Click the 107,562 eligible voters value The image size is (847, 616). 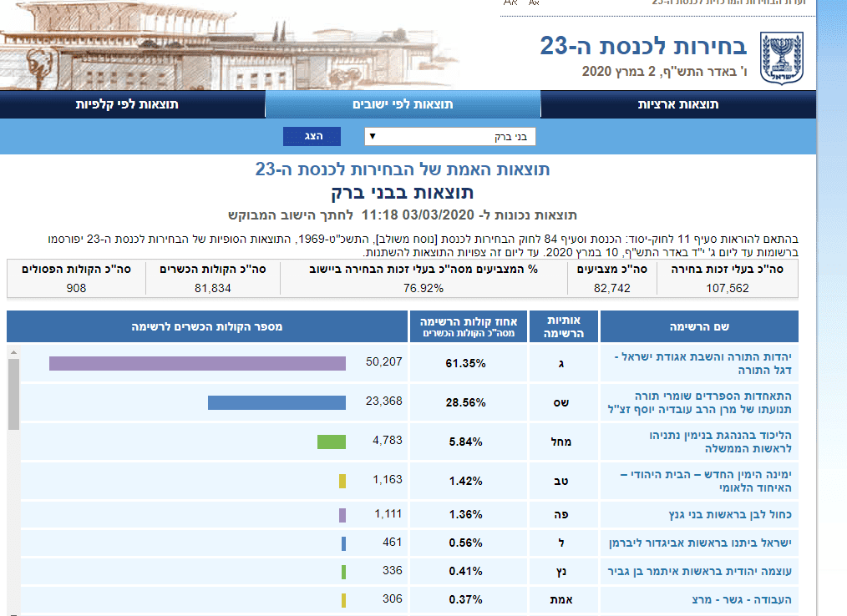(728, 288)
